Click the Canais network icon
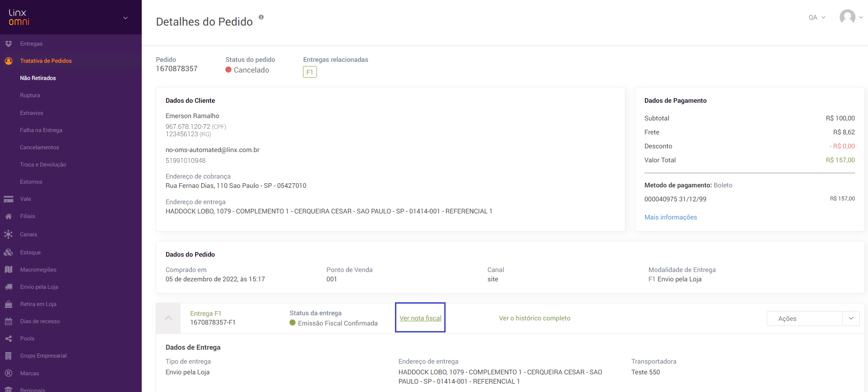Image resolution: width=868 pixels, height=392 pixels. tap(8, 234)
